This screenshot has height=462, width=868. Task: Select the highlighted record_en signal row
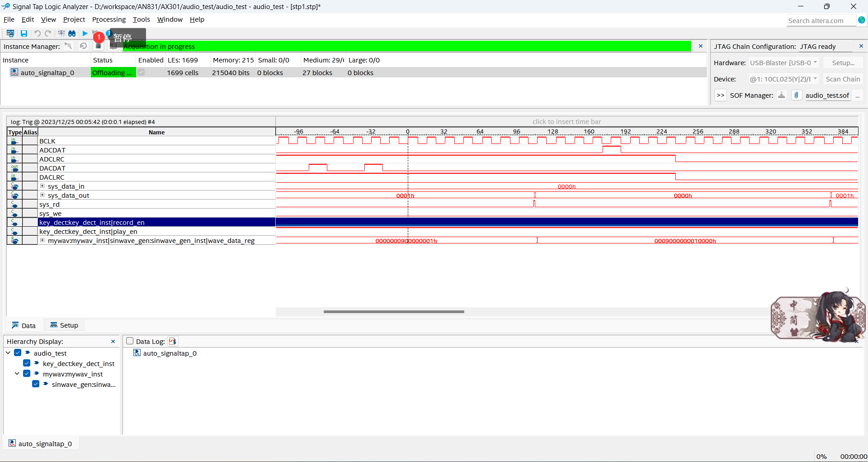156,222
